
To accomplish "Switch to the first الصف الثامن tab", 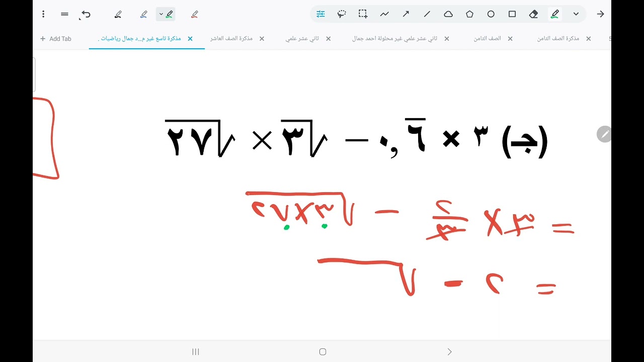I will pyautogui.click(x=487, y=39).
